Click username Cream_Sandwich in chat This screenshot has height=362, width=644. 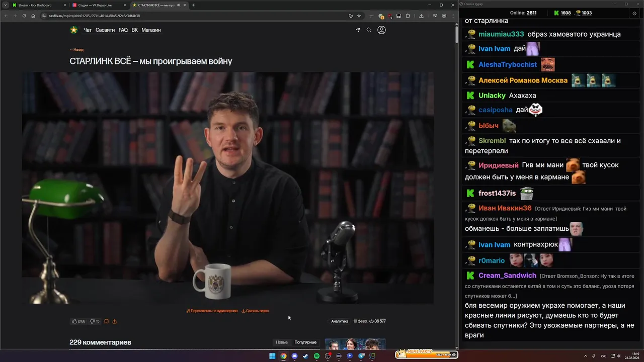pyautogui.click(x=507, y=276)
